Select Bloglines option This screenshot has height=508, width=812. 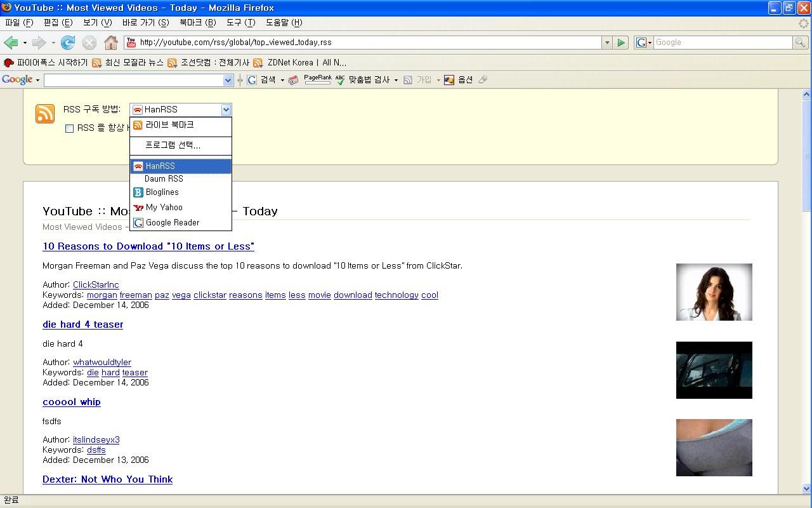(181, 192)
